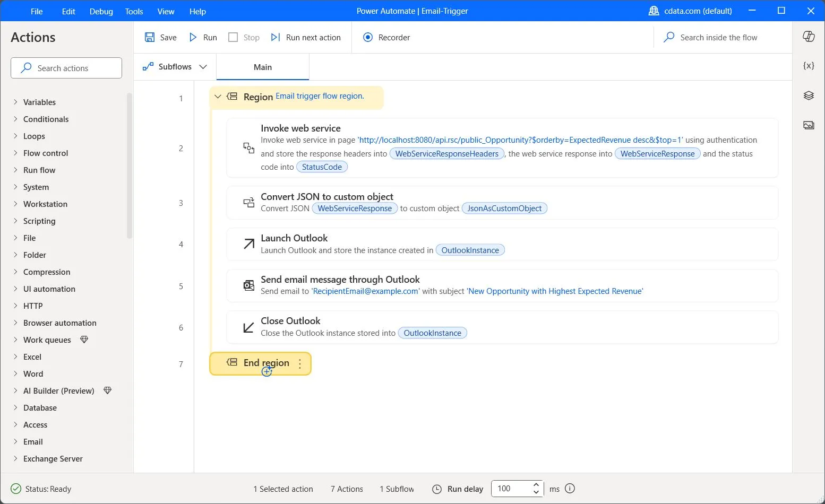Open the Debug menu
This screenshot has width=825, height=504.
click(x=101, y=11)
